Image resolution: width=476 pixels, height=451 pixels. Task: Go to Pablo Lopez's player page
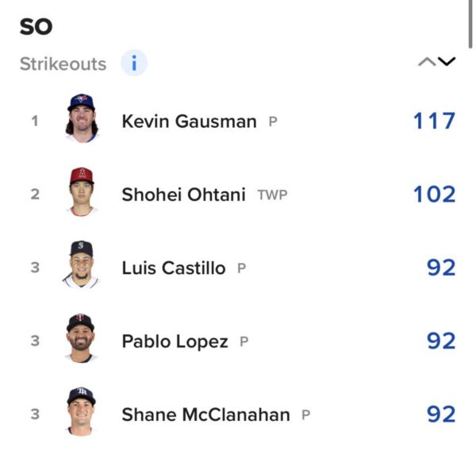coord(175,341)
